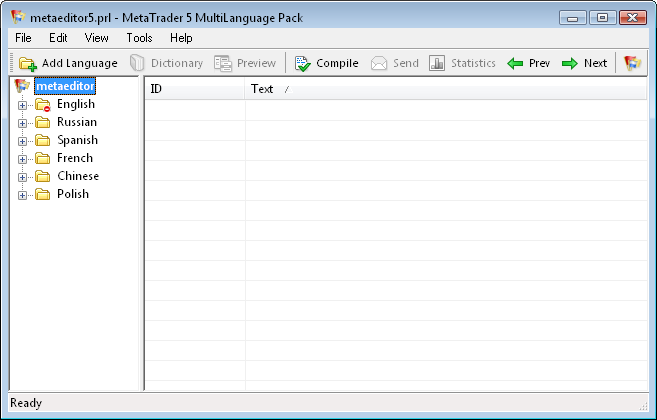Open the Tools menu

click(x=139, y=38)
